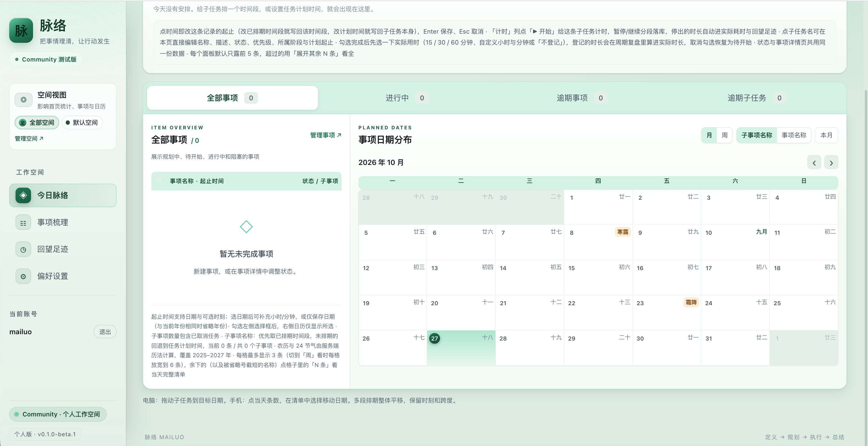
Task: Switch calendar to 月 view
Action: click(x=709, y=135)
